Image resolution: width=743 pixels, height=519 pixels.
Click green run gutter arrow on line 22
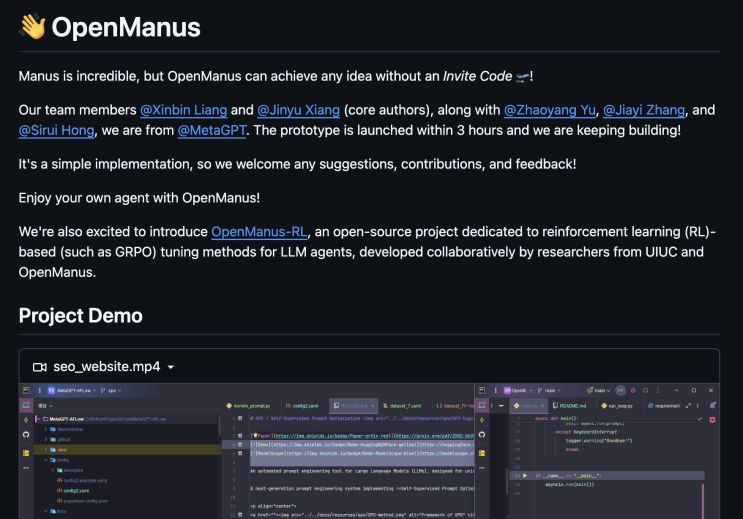[x=525, y=475]
